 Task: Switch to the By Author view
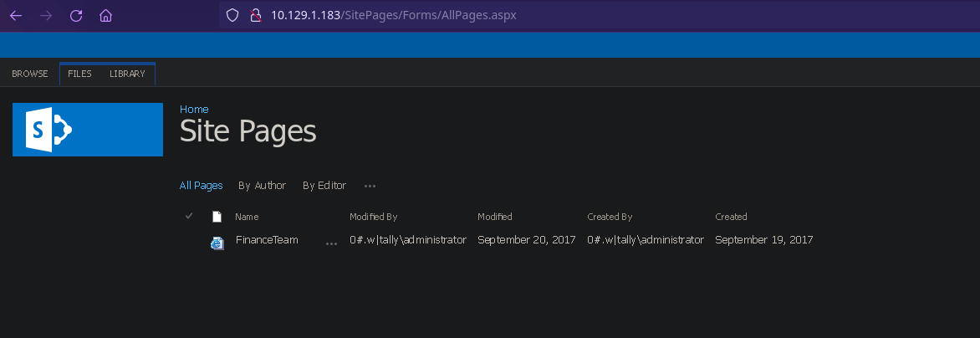[262, 186]
